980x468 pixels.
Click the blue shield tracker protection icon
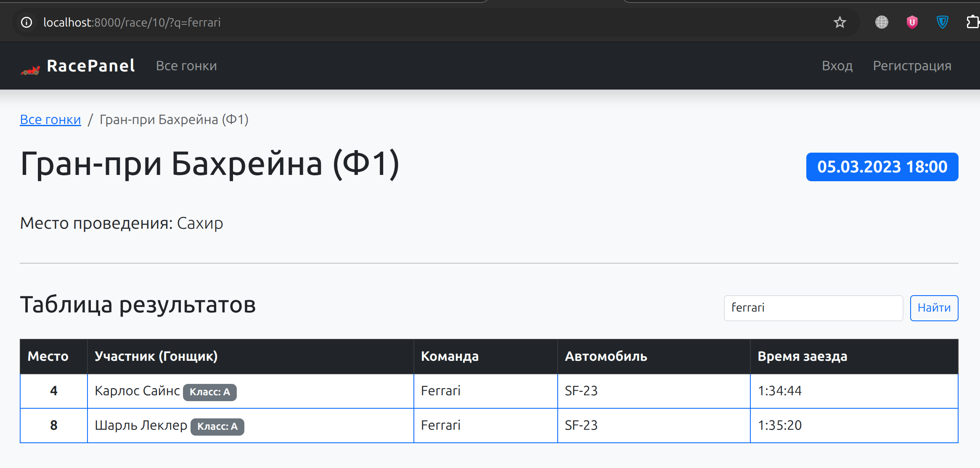tap(943, 22)
